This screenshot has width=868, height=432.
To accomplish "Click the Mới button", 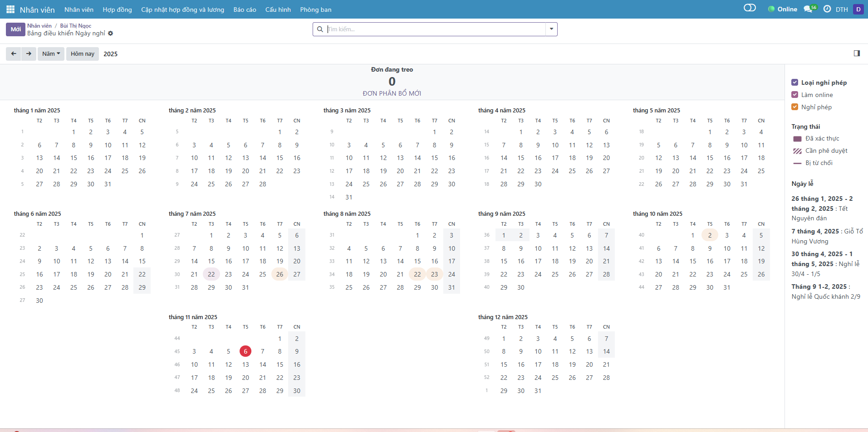I will coord(15,29).
